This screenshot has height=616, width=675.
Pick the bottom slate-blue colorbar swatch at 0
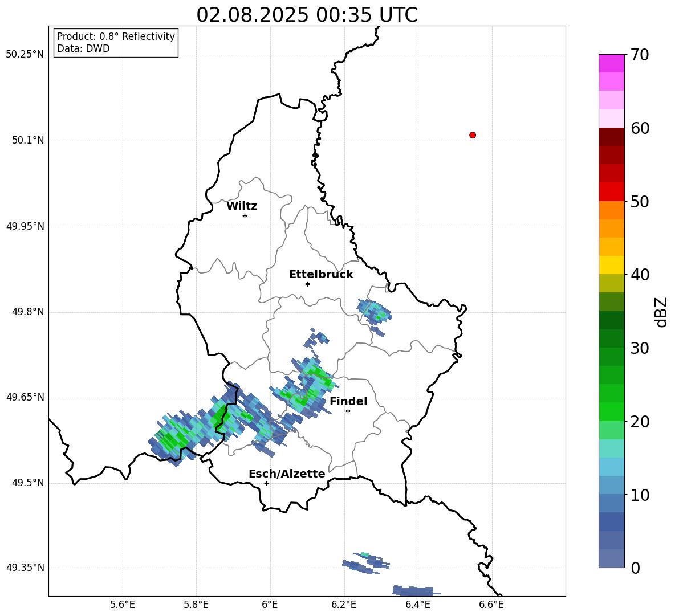tap(612, 559)
